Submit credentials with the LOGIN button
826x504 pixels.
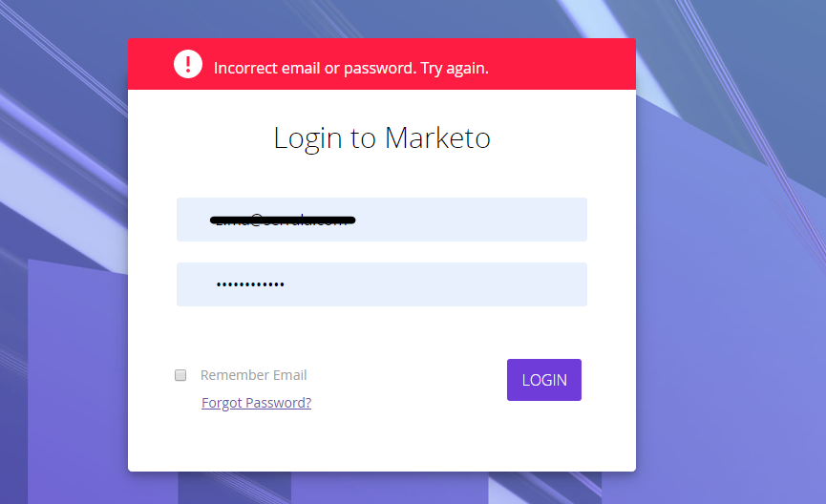pos(544,380)
